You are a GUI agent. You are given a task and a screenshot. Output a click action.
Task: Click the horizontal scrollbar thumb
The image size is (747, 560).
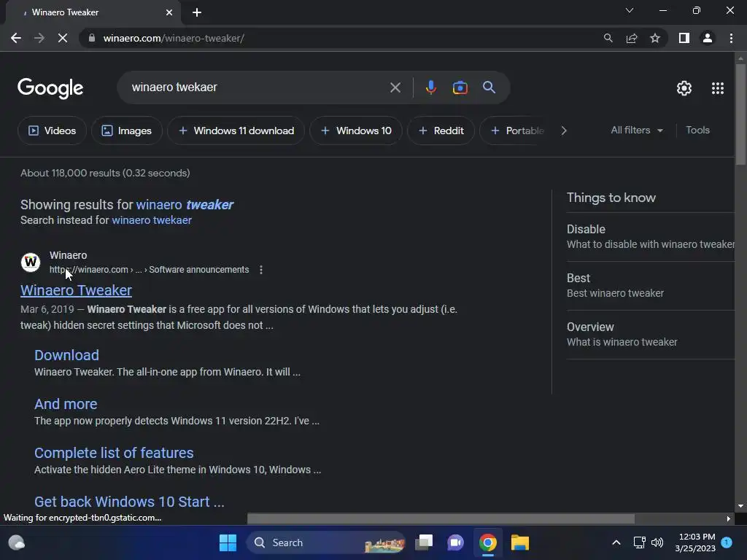click(x=441, y=518)
